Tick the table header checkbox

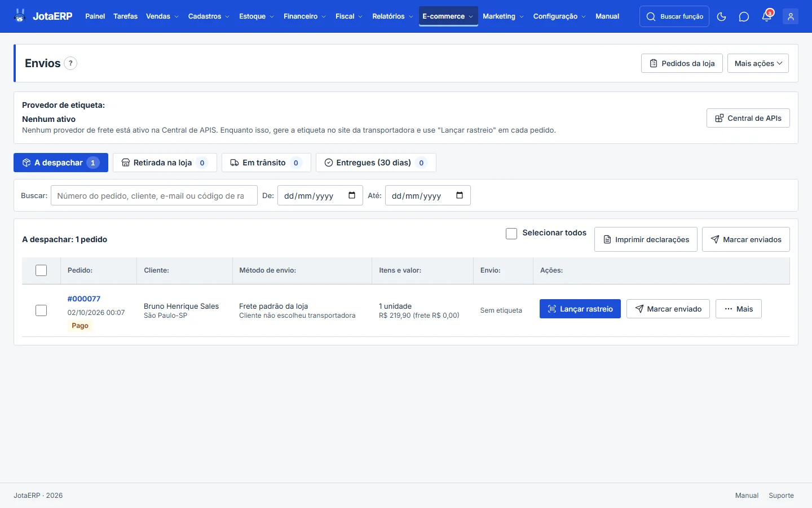click(x=41, y=270)
